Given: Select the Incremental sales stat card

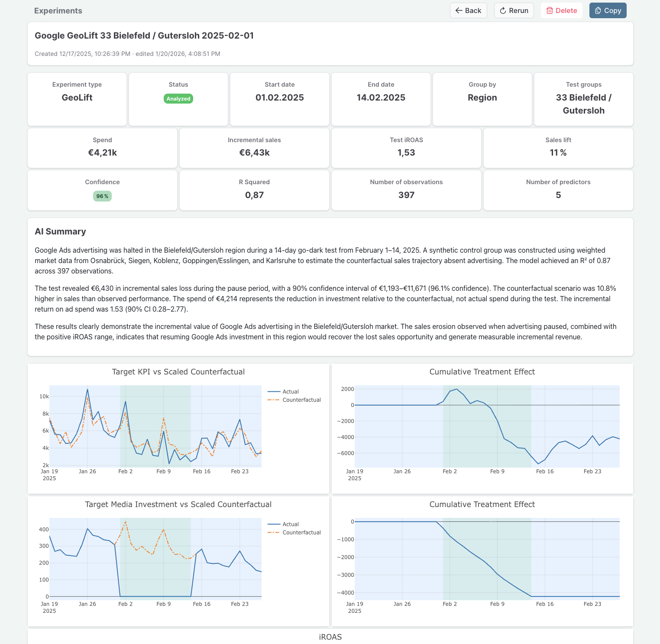Looking at the screenshot, I should pyautogui.click(x=254, y=148).
